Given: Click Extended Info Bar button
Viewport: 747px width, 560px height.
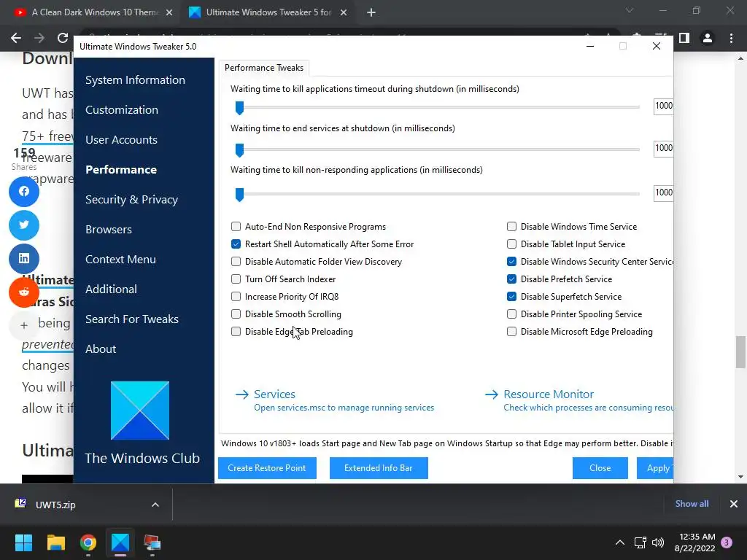Looking at the screenshot, I should click(379, 468).
